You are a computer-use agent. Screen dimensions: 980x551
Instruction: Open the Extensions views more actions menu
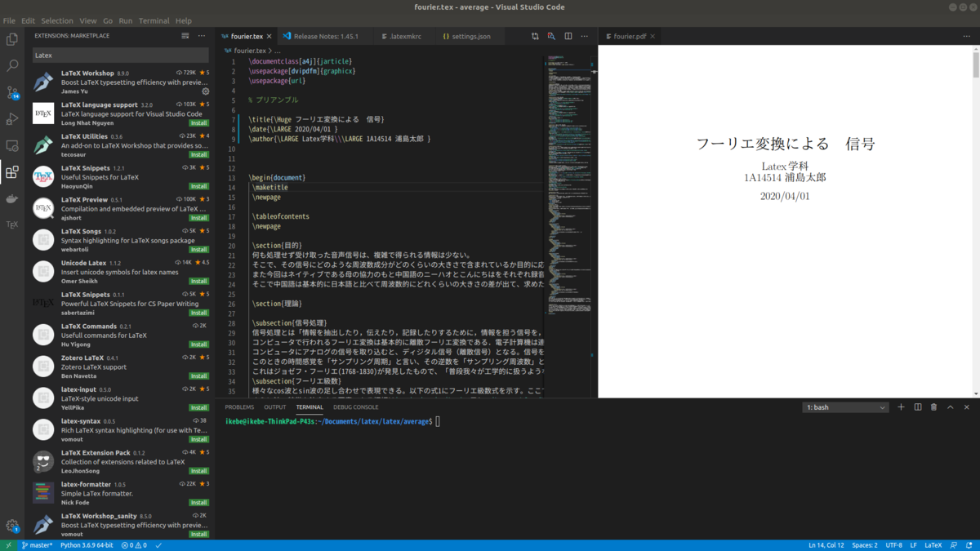[201, 35]
